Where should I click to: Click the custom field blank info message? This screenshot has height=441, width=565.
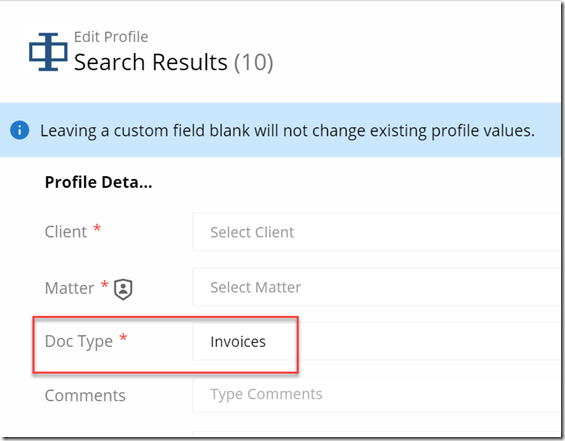point(287,130)
